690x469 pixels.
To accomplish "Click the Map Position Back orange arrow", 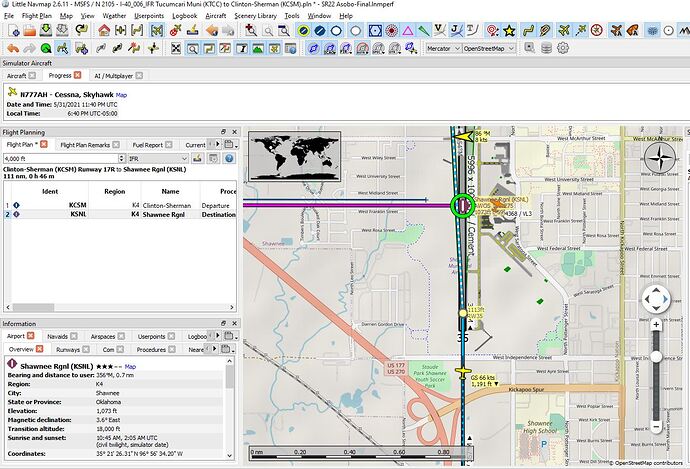I will 212,30.
